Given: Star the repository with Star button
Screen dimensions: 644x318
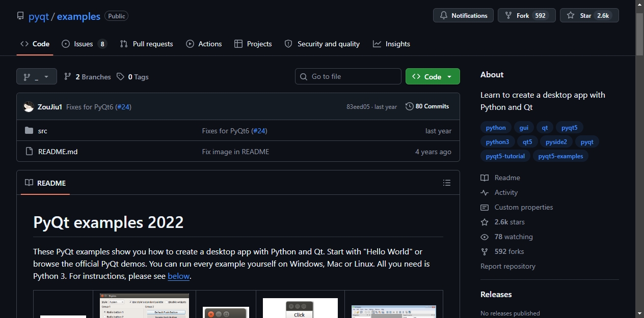Looking at the screenshot, I should 589,15.
